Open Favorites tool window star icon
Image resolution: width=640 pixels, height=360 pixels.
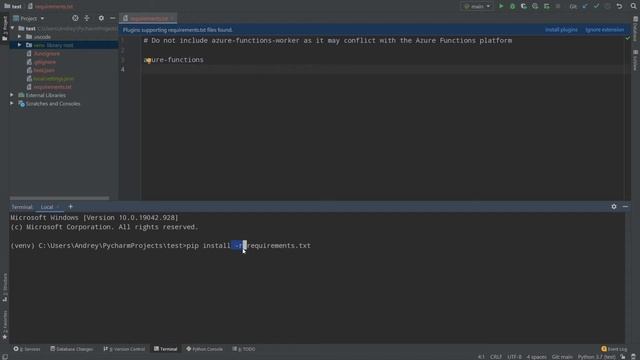4,337
